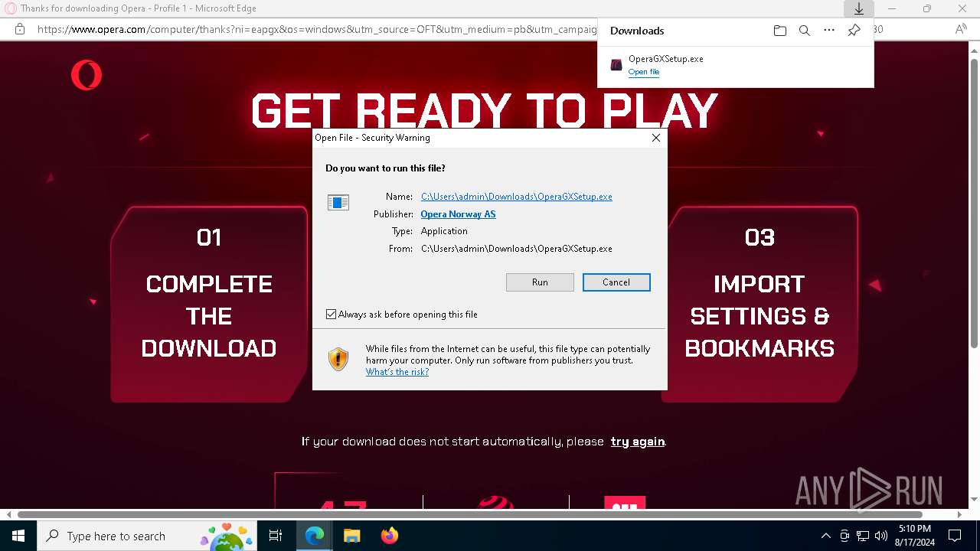The height and width of the screenshot is (551, 980).
Task: Open Task View on the taskbar
Action: [x=276, y=536]
